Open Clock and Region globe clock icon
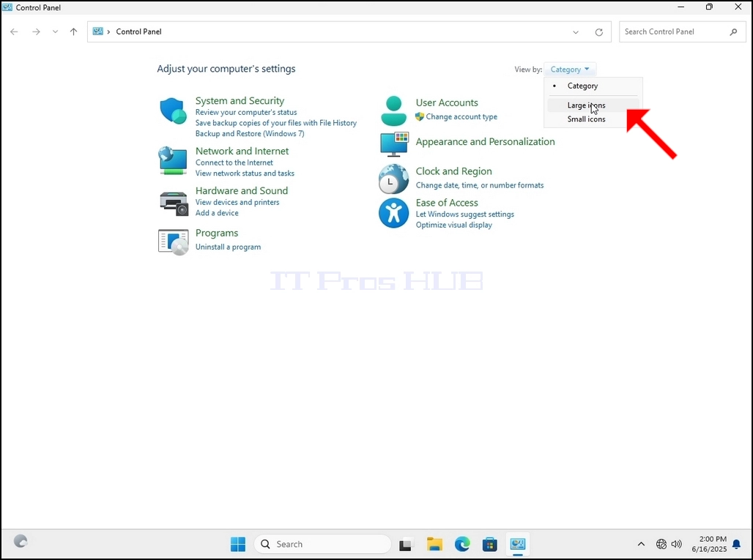The height and width of the screenshot is (560, 753). point(393,179)
